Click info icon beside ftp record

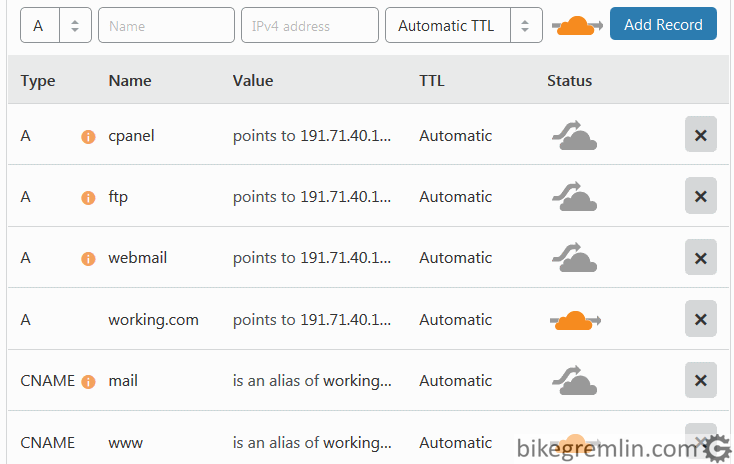88,198
